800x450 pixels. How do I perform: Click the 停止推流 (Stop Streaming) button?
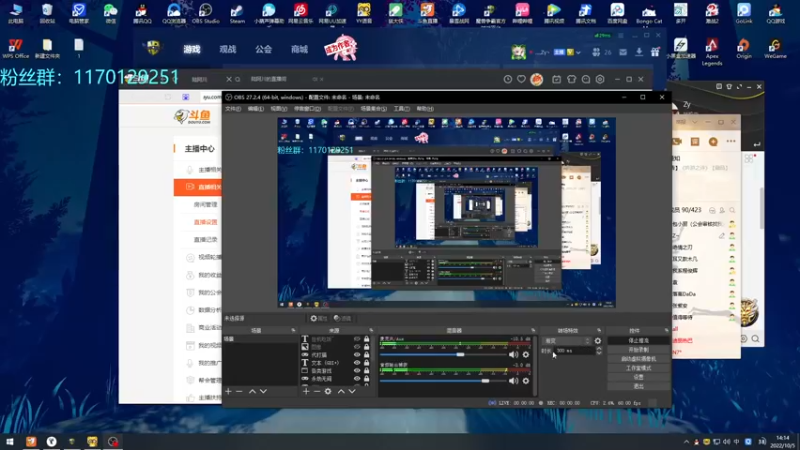pyautogui.click(x=638, y=340)
